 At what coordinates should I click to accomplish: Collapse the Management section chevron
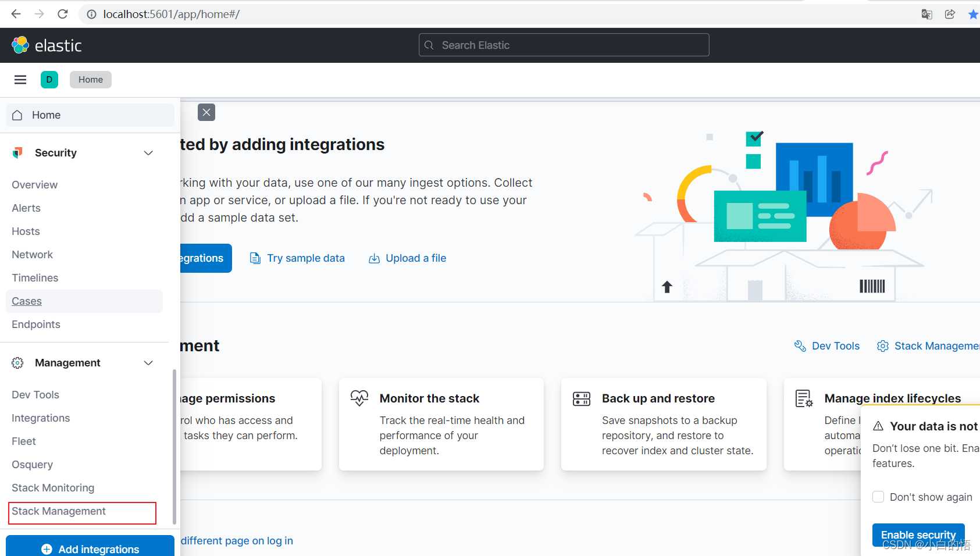(148, 363)
